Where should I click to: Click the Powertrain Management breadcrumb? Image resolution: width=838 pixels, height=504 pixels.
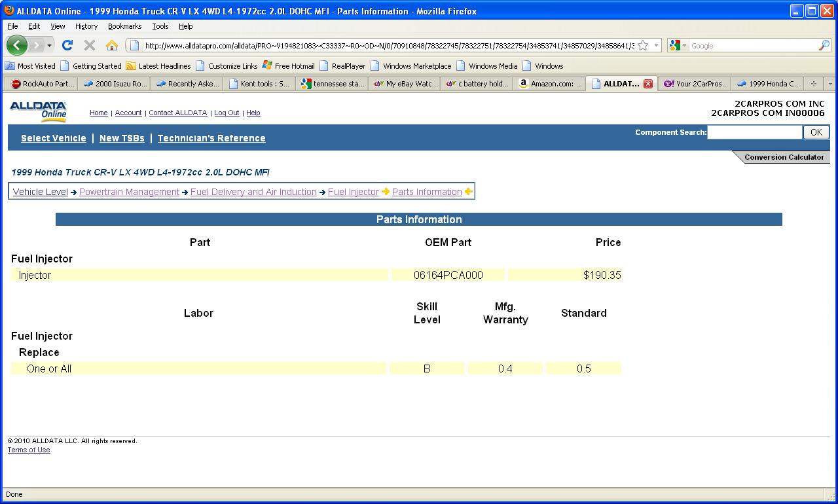(129, 192)
